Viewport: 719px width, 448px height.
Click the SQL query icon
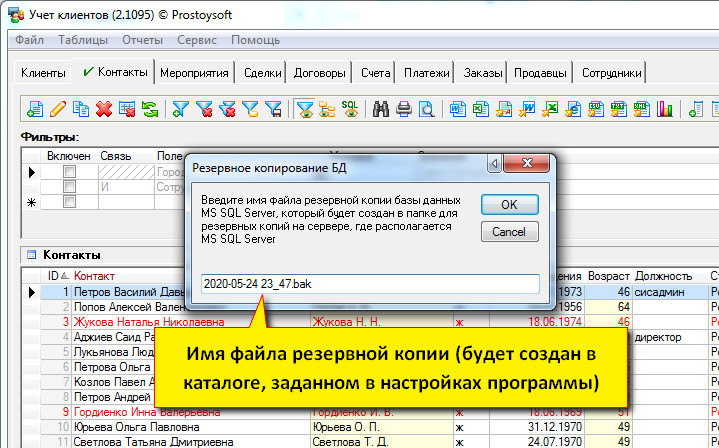pos(350,109)
